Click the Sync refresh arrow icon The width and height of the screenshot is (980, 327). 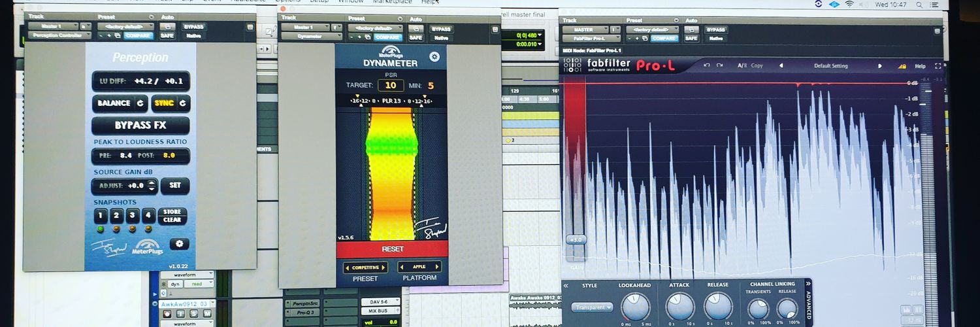pos(182,103)
